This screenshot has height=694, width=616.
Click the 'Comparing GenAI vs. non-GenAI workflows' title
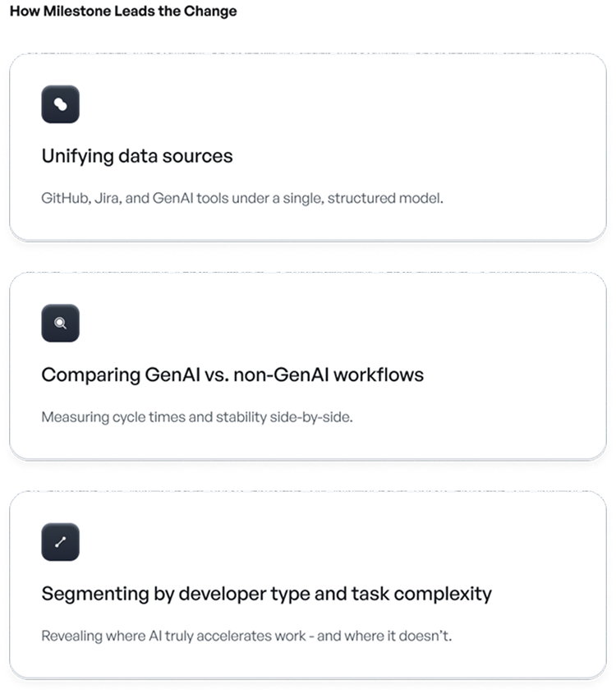[x=232, y=375]
